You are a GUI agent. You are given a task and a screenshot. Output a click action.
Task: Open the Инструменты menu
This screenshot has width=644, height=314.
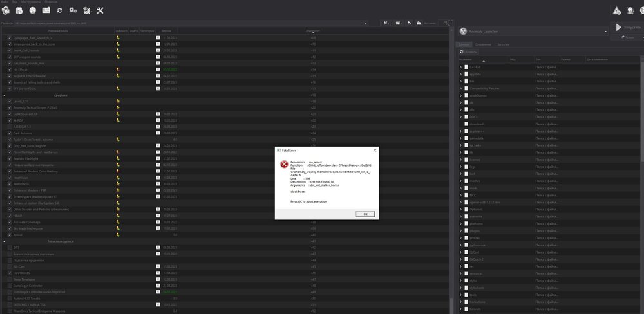pyautogui.click(x=31, y=2)
